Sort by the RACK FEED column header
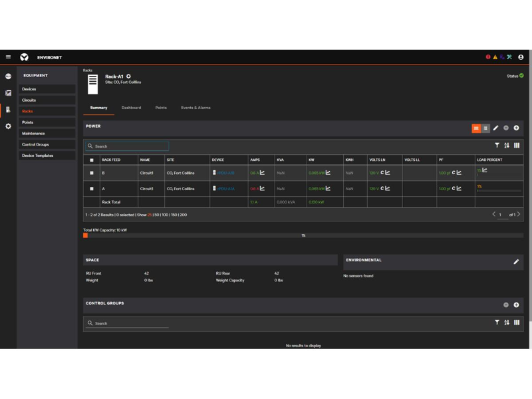Image resolution: width=532 pixels, height=399 pixels. click(111, 160)
